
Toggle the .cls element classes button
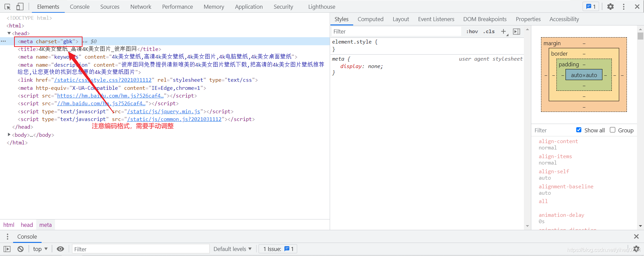pyautogui.click(x=489, y=31)
